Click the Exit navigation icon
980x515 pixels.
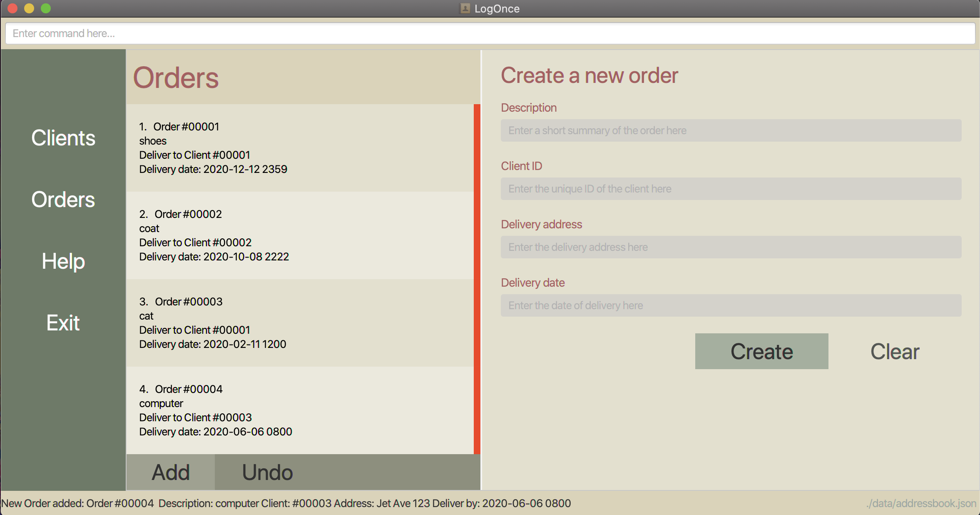[x=63, y=322]
